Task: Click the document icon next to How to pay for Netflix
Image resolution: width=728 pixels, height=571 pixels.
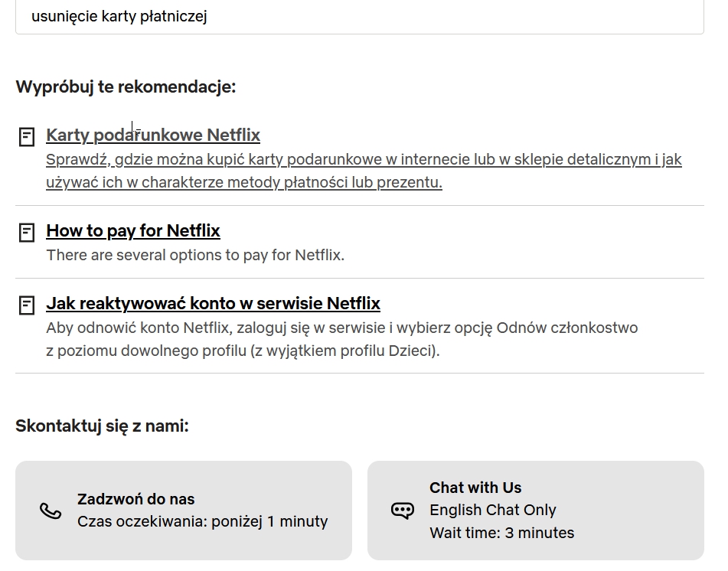Action: [27, 233]
